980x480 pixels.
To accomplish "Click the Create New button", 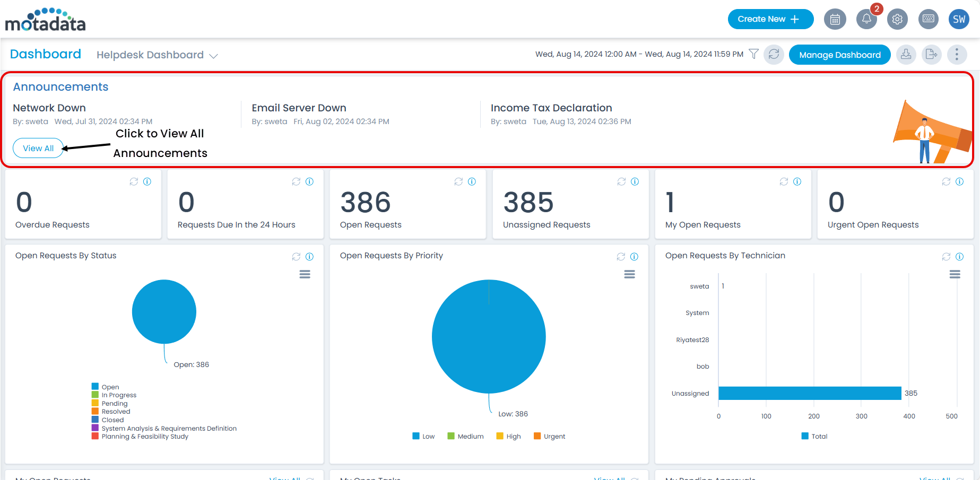I will 770,19.
